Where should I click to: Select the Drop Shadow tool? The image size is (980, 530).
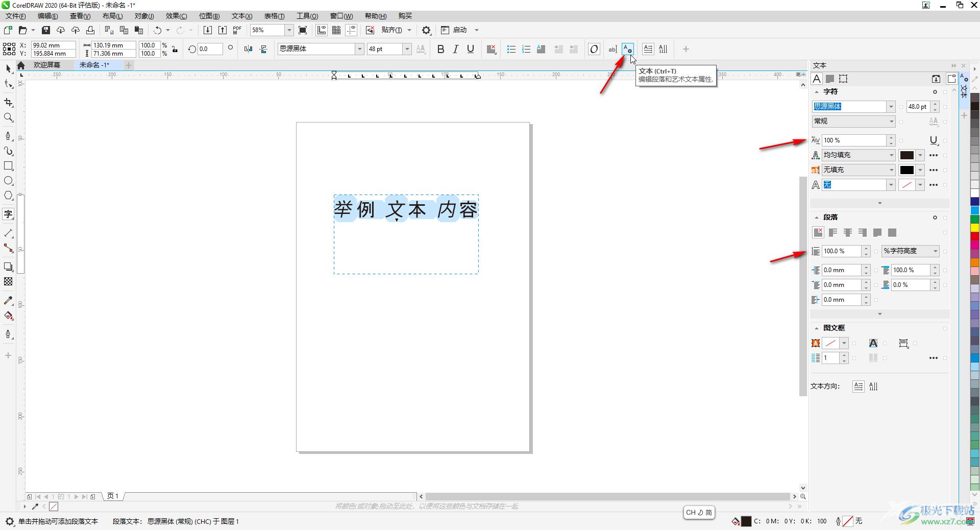coord(8,267)
